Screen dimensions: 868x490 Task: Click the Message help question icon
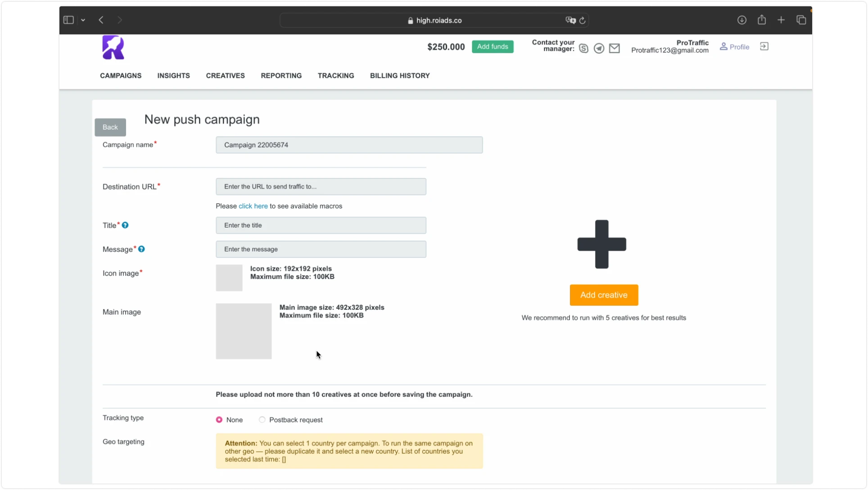[141, 249]
